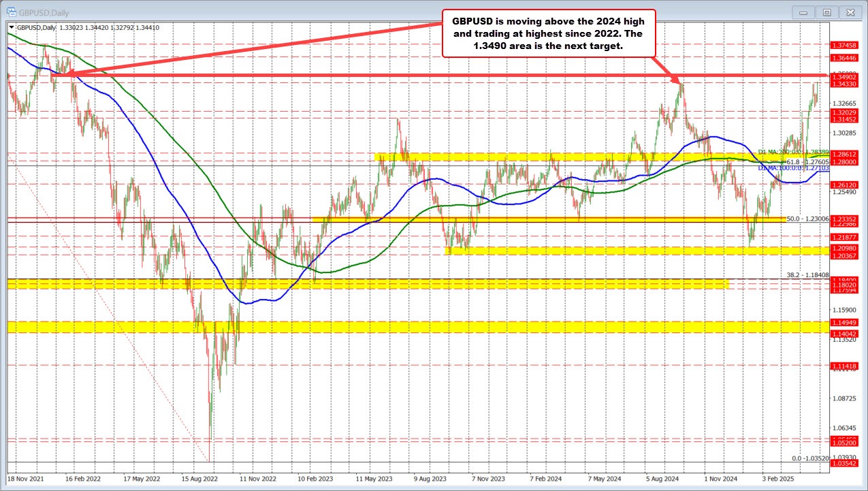868x491 pixels.
Task: Click the GBPUSD,Daily window title text
Action: (44, 12)
